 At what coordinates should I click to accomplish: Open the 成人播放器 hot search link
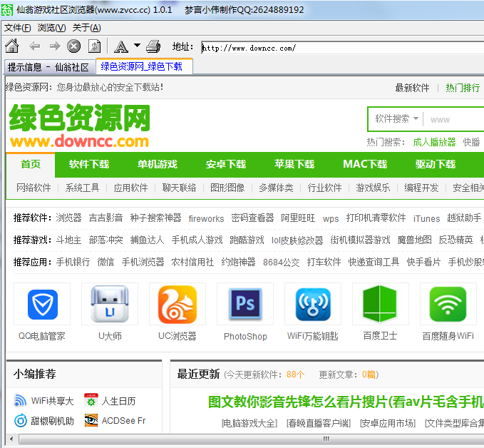click(433, 142)
